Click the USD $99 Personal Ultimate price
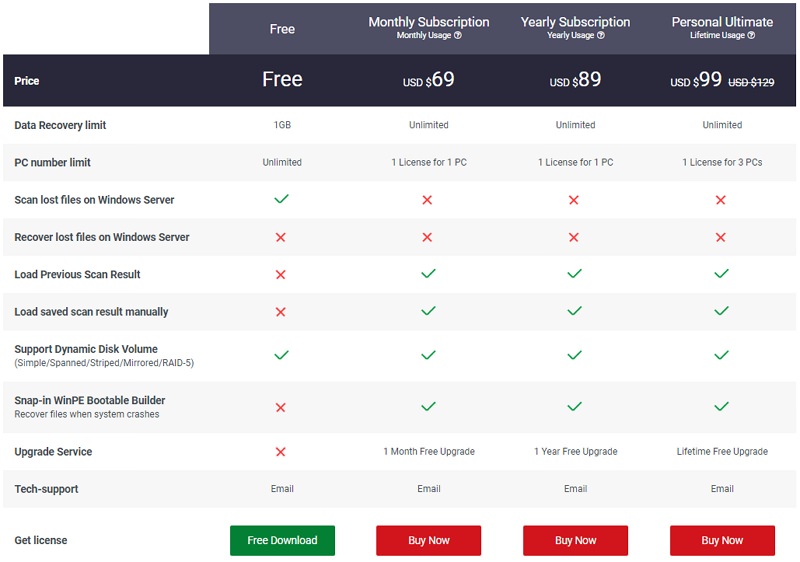The image size is (800, 562). (x=696, y=80)
